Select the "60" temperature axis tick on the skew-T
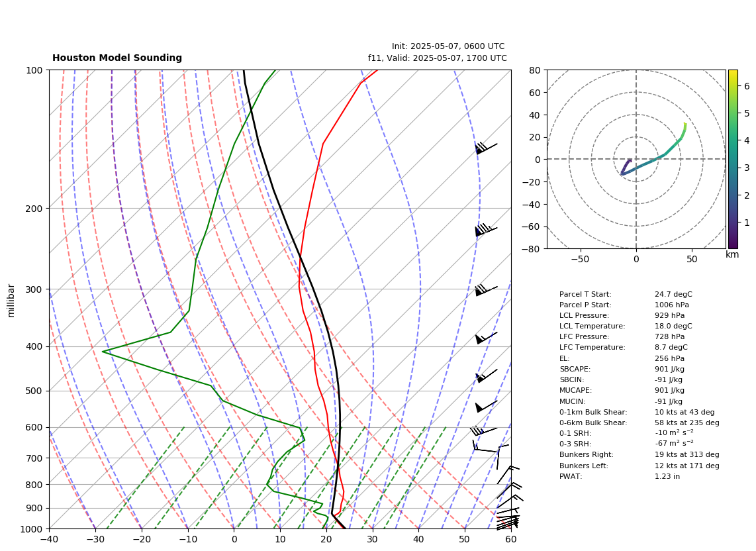 tap(511, 540)
